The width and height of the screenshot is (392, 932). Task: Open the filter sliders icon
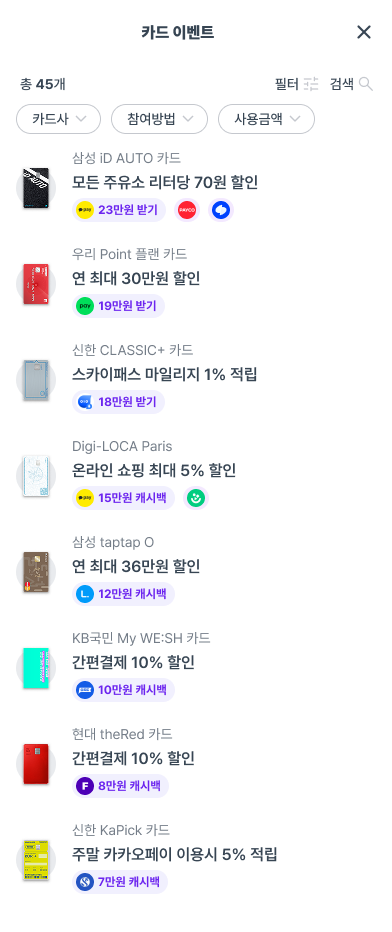[311, 84]
